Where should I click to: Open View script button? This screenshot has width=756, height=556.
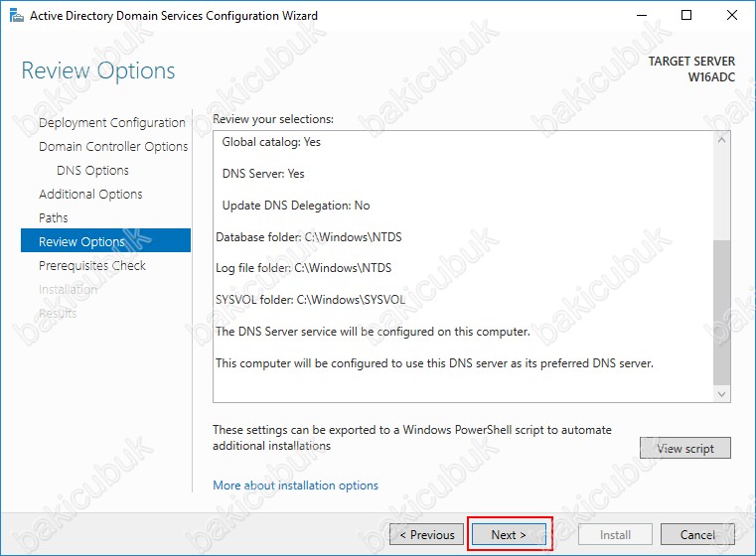pos(684,449)
